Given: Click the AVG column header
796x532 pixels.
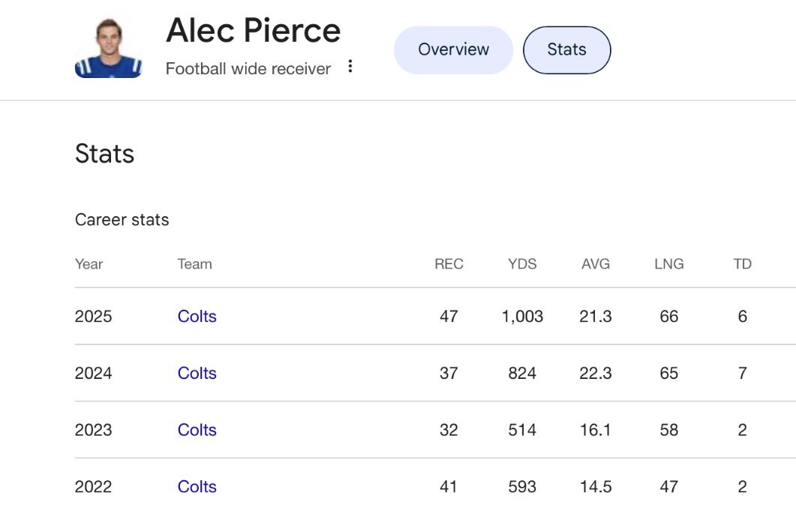Looking at the screenshot, I should coord(596,264).
